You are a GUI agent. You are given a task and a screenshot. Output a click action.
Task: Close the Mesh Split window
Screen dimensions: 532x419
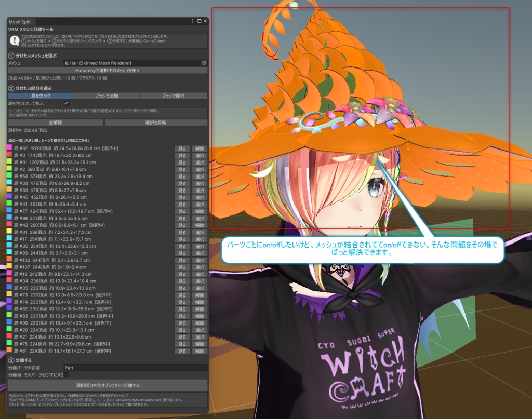point(205,21)
